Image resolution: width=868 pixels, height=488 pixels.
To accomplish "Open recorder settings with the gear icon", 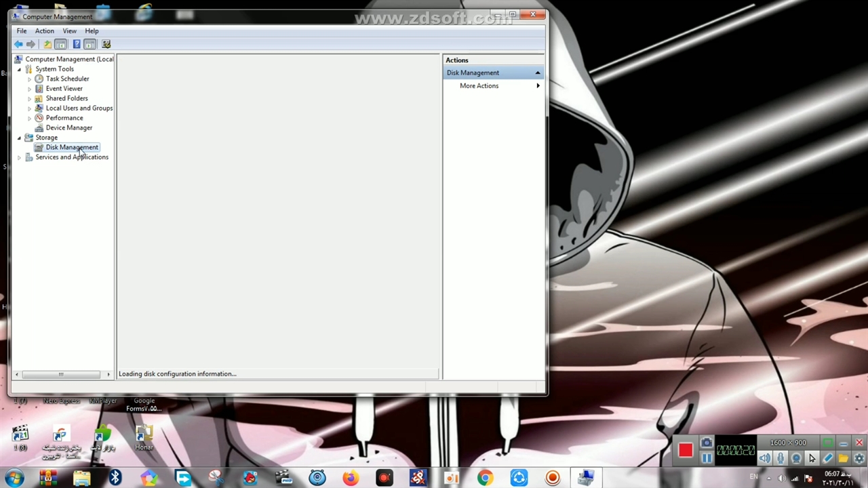I will pos(859,459).
